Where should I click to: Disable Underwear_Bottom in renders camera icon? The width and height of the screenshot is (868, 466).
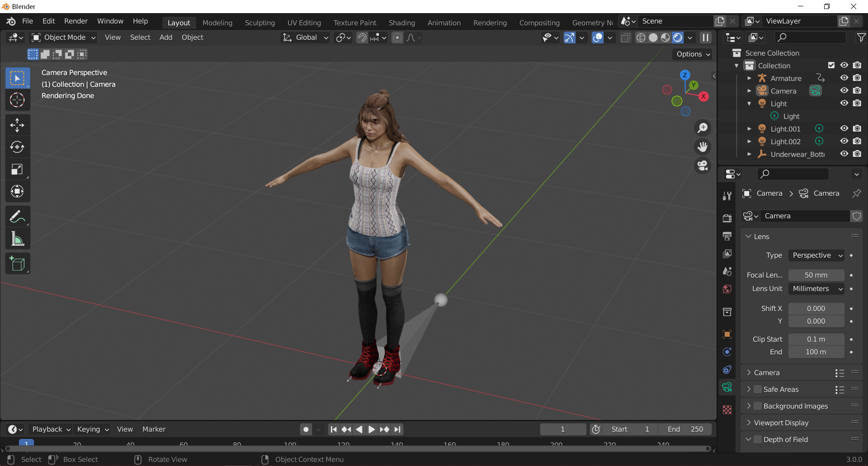point(857,154)
